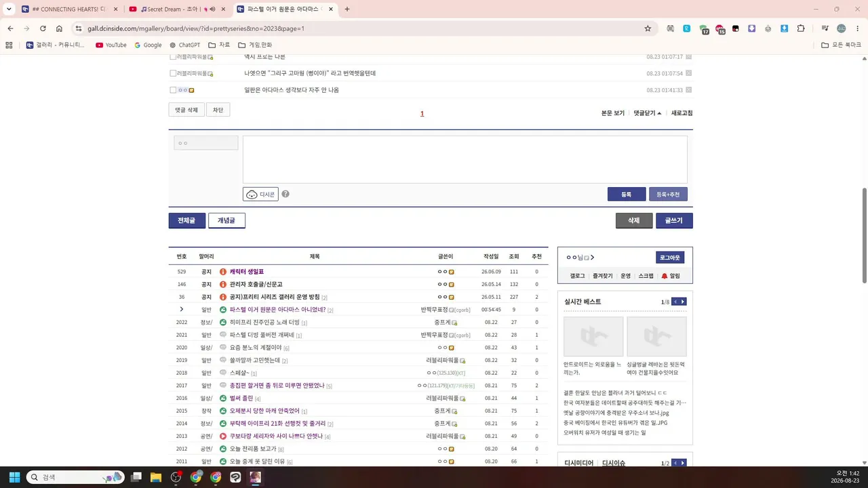Open post 관리자 호출글/신문고
The image size is (868, 488).
(256, 284)
